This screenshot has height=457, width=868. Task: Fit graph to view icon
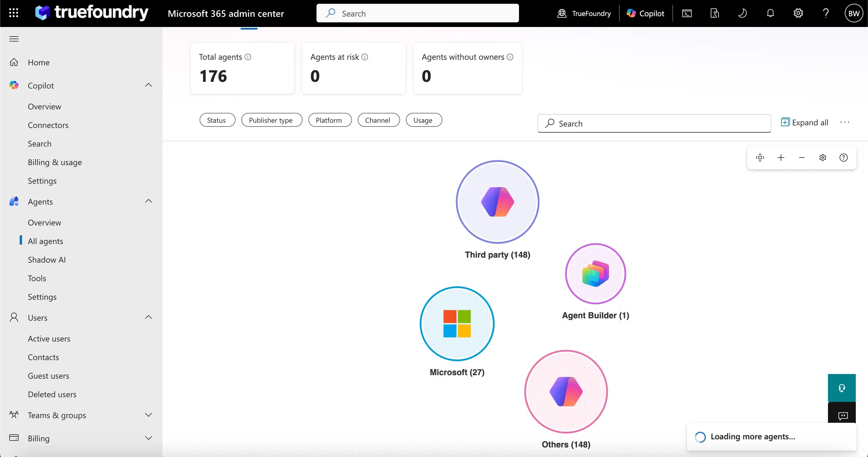(760, 157)
